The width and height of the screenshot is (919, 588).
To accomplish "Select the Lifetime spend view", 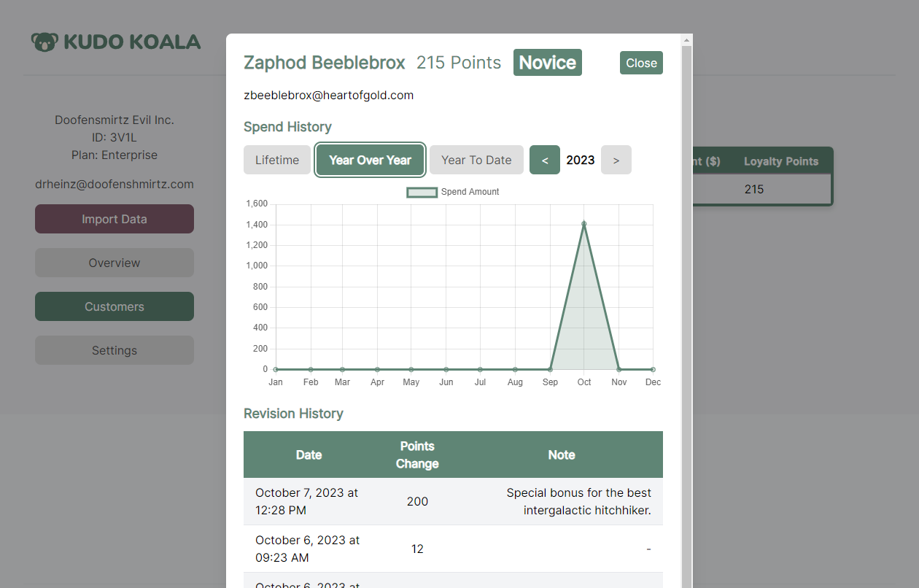I will click(x=277, y=160).
